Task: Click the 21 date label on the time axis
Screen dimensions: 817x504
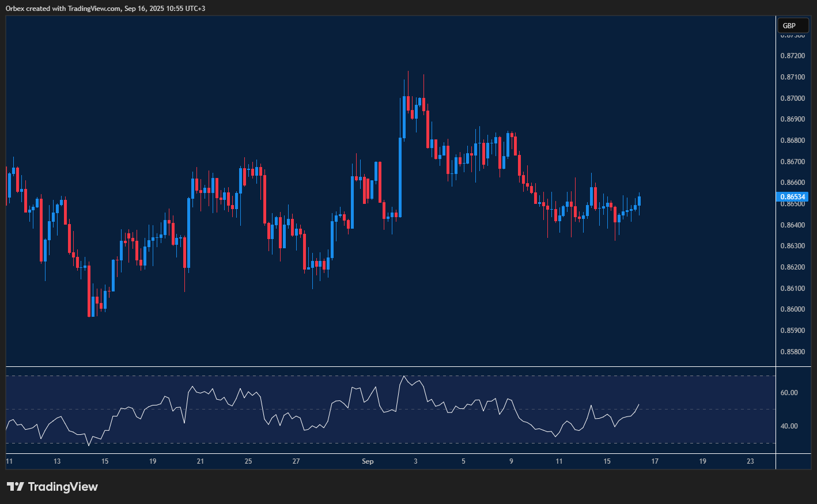Action: coord(200,461)
